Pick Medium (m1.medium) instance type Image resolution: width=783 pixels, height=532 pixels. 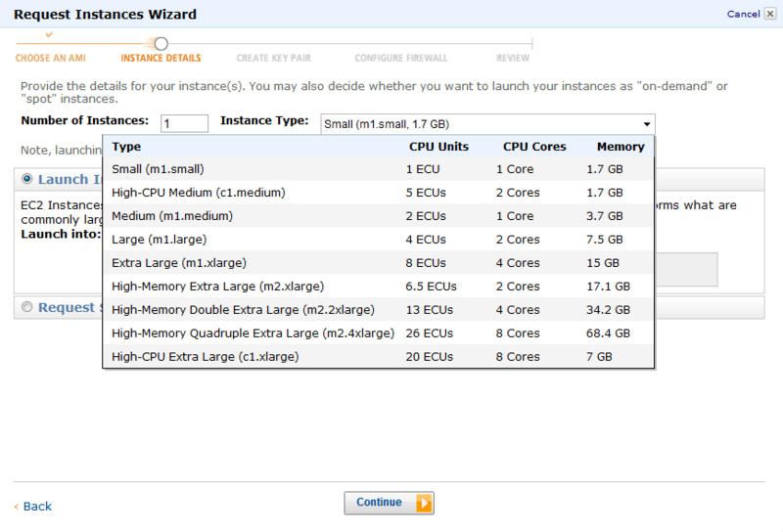pyautogui.click(x=378, y=216)
